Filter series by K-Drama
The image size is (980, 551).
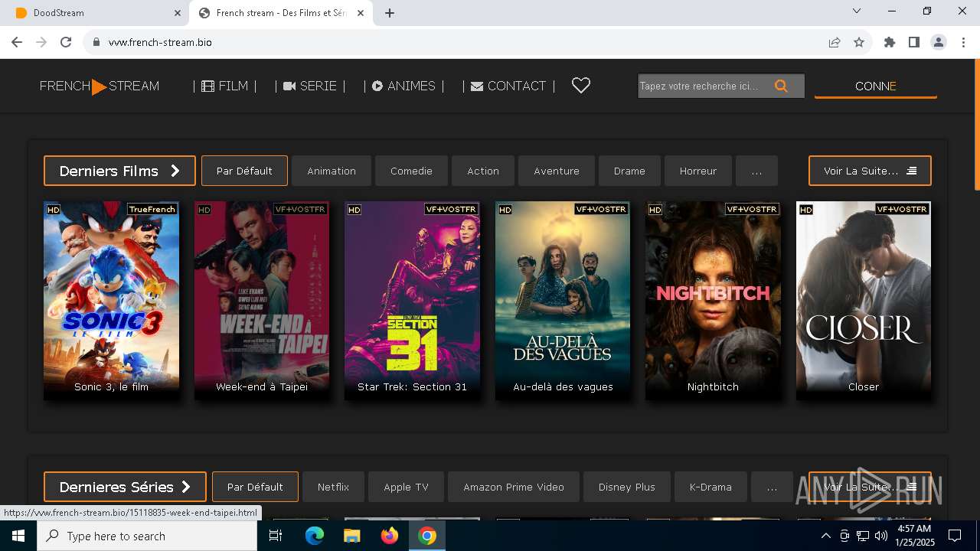point(710,487)
